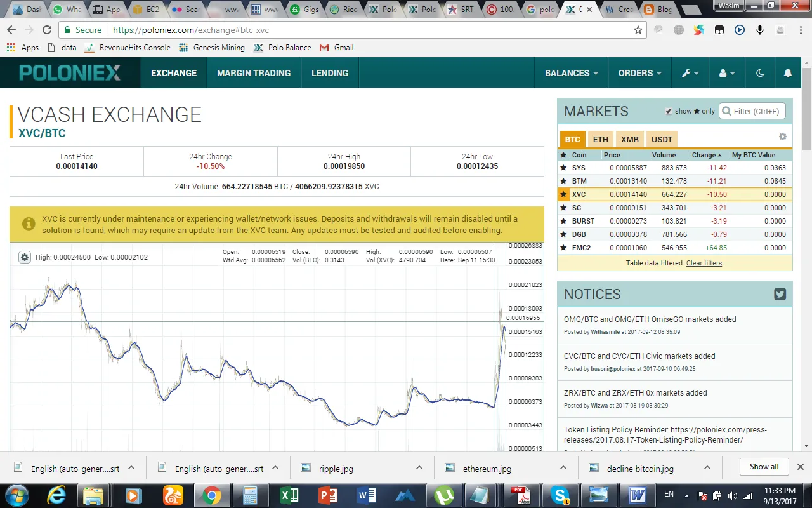Toggle star for EMC2 coin
Screen dimensions: 812x508
pyautogui.click(x=563, y=248)
